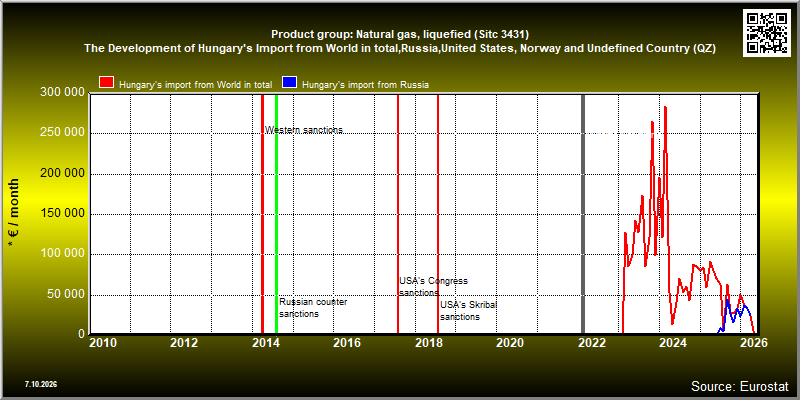Click the y-axis value "150 000"
Viewport: 800px width, 400px height.
tap(62, 214)
